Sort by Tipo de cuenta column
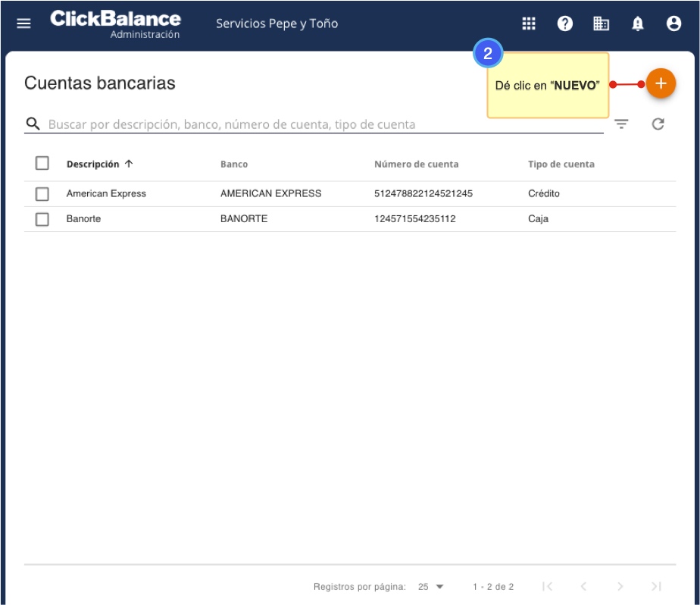The height and width of the screenshot is (605, 700). tap(561, 164)
